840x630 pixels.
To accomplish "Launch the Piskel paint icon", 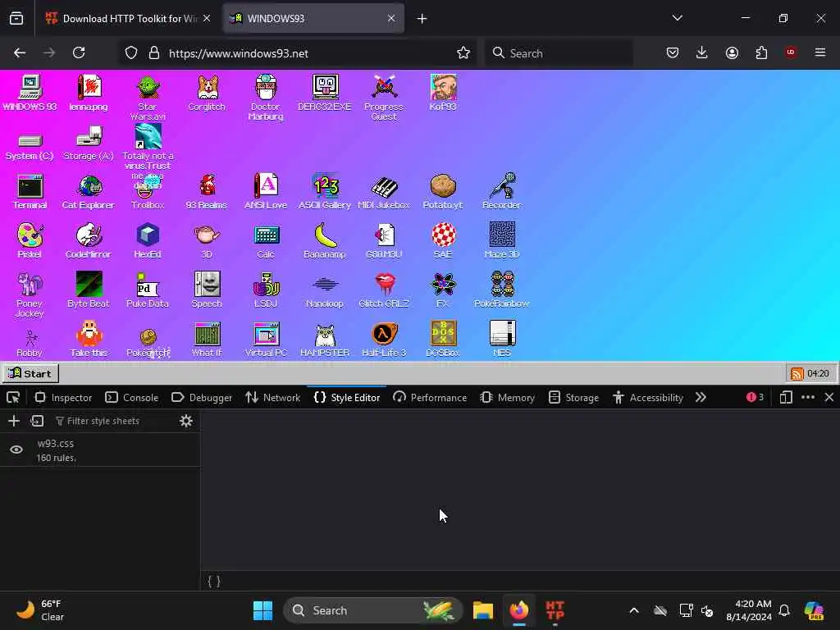I will (30, 240).
